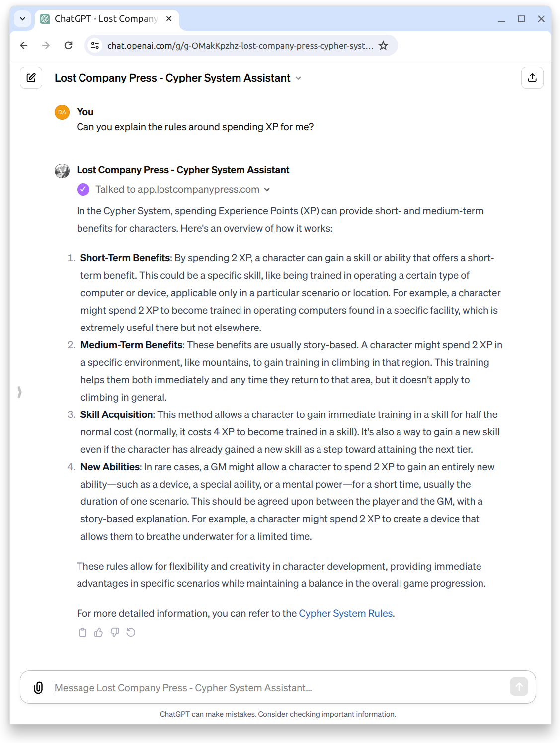
Task: Expand the 'Talked to app.lostcompanypress.com' details
Action: coord(267,190)
